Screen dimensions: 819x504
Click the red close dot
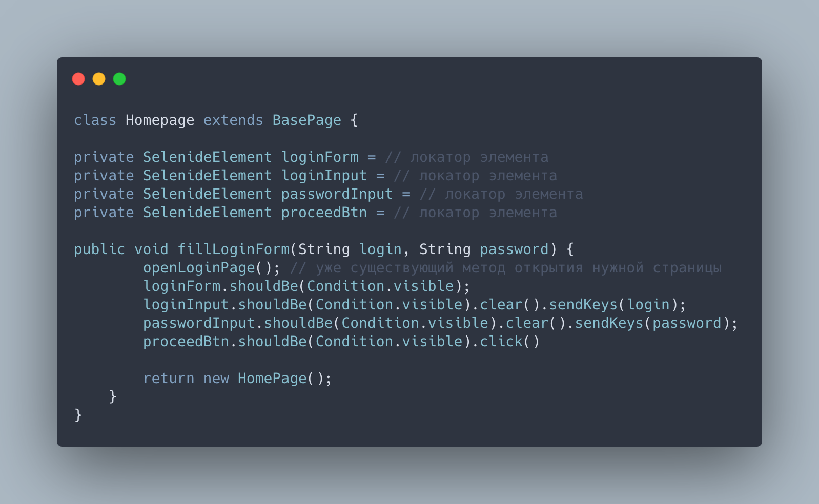[78, 79]
